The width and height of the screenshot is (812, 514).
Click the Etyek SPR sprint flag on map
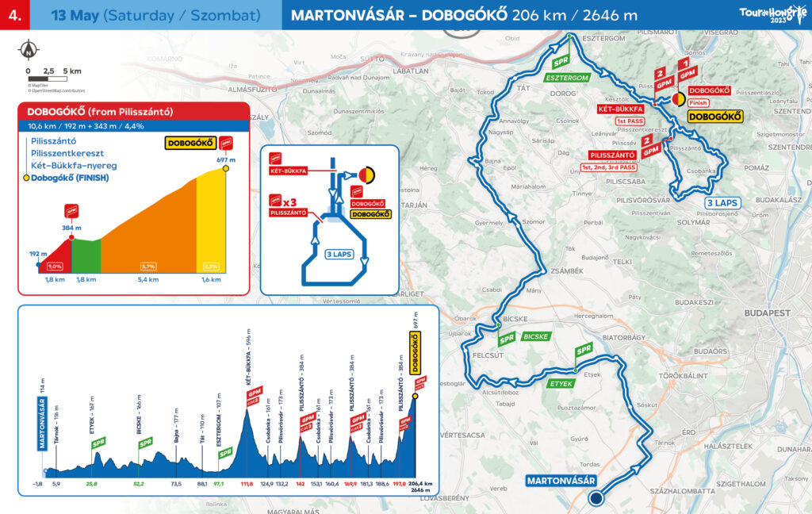[x=584, y=350]
